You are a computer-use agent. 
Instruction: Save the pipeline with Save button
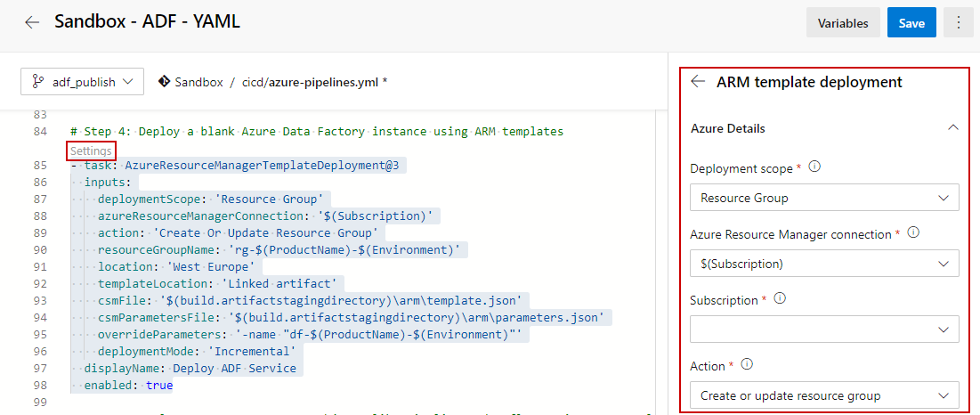911,23
